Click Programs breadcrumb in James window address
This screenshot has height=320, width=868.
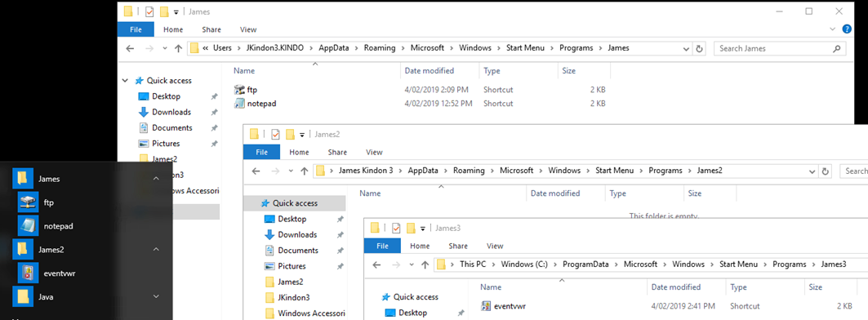[576, 48]
